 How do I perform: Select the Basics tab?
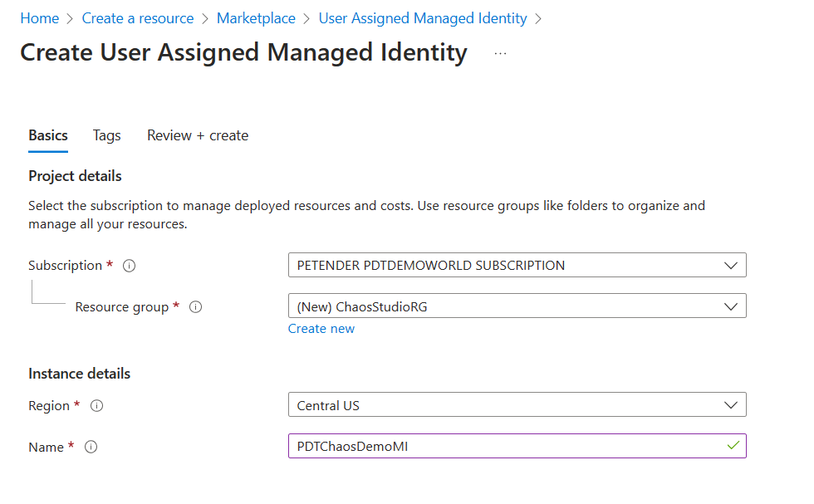click(48, 135)
